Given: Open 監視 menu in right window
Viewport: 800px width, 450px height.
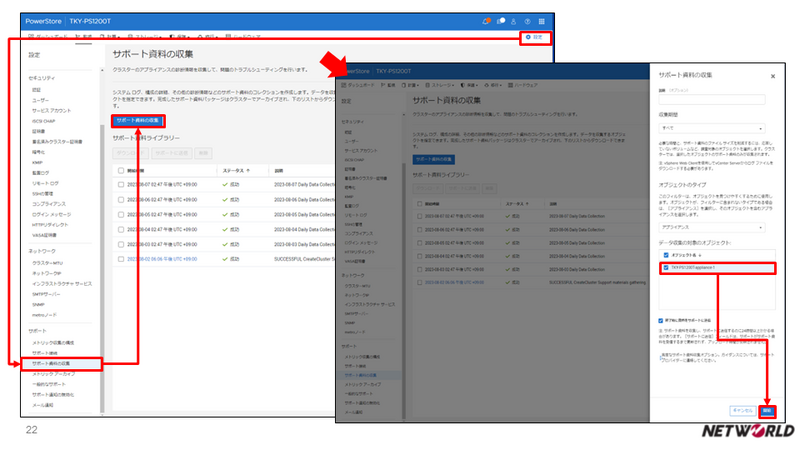Looking at the screenshot, I should click(388, 85).
